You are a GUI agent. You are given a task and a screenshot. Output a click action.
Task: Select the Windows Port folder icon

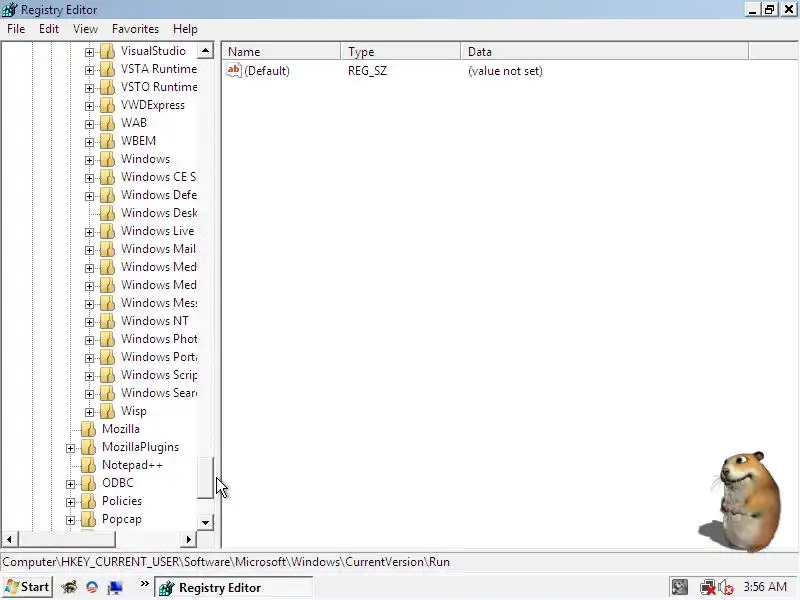[107, 357]
